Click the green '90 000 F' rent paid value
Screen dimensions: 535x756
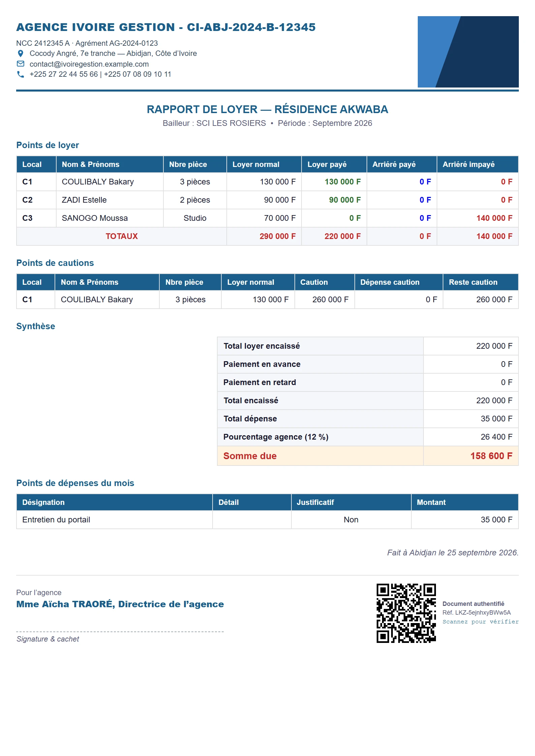[x=345, y=200]
